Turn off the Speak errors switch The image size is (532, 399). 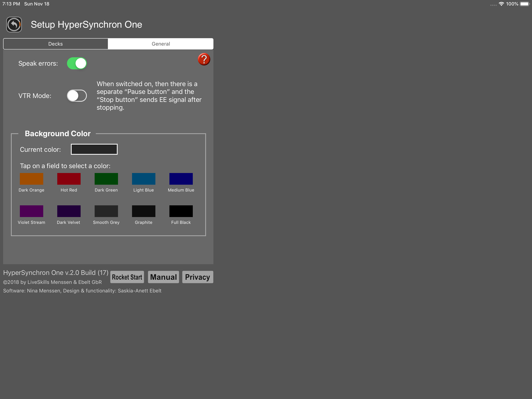click(x=77, y=63)
